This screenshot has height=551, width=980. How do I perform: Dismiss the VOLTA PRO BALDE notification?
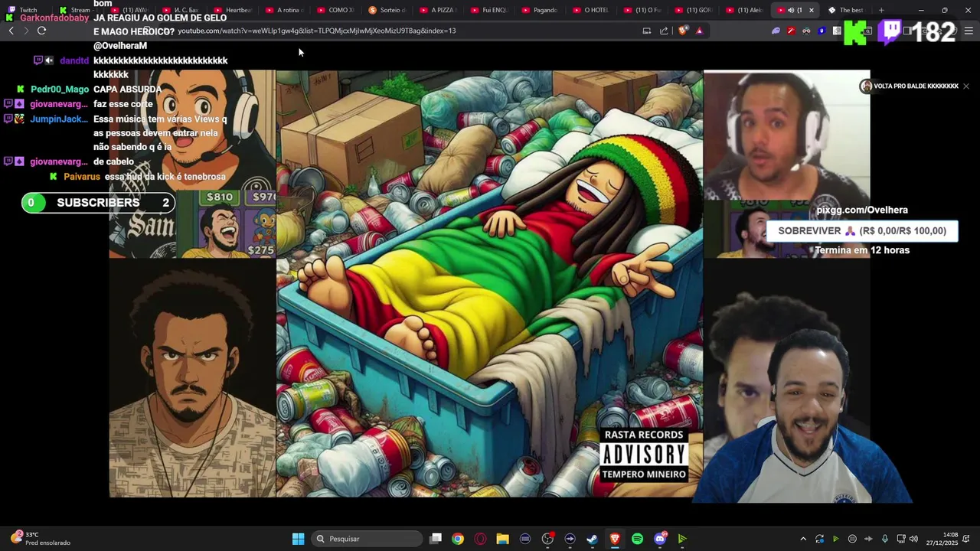click(x=966, y=86)
